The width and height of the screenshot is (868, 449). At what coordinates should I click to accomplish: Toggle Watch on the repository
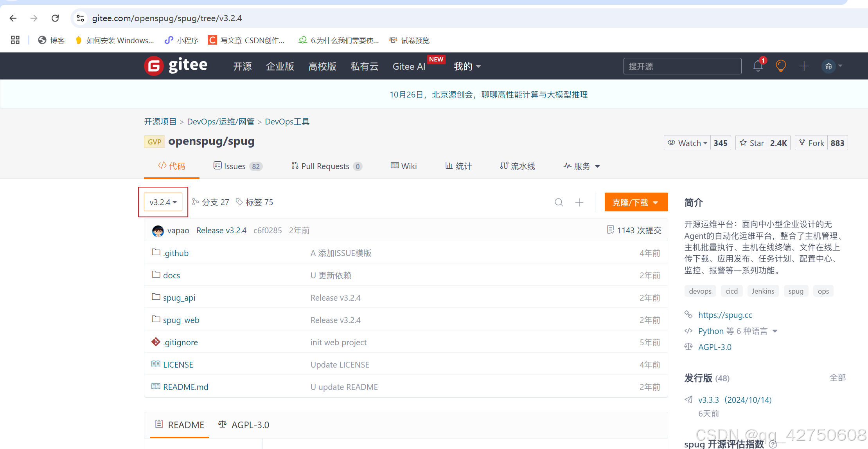[x=688, y=143]
